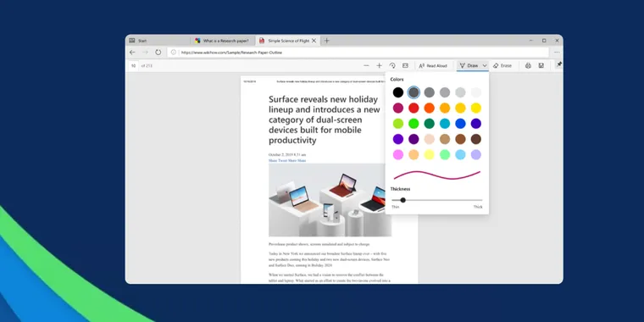Select the Simple Science of Flight tab
Screen dimensions: 644x322
tap(287, 41)
